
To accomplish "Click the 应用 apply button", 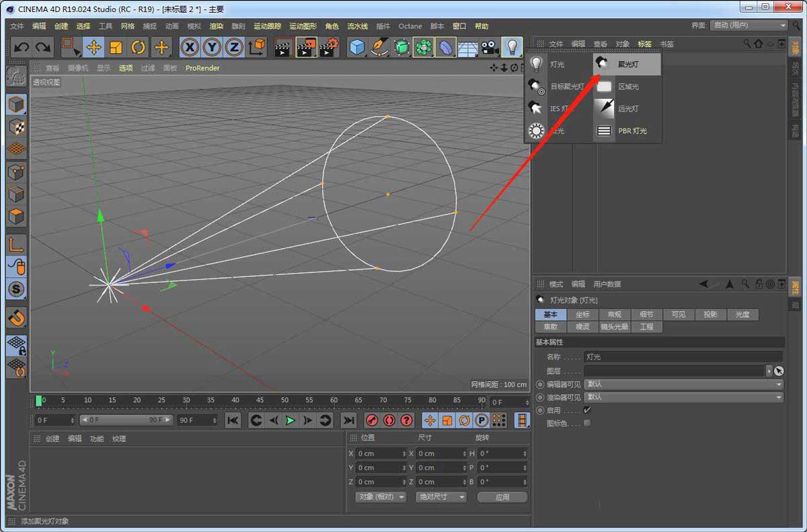I will 502,497.
